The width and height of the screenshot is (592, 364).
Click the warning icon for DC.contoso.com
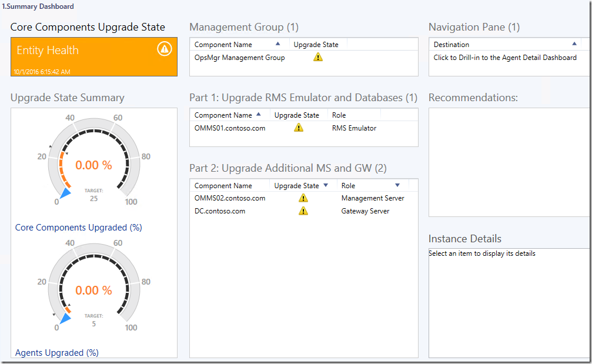pos(303,211)
